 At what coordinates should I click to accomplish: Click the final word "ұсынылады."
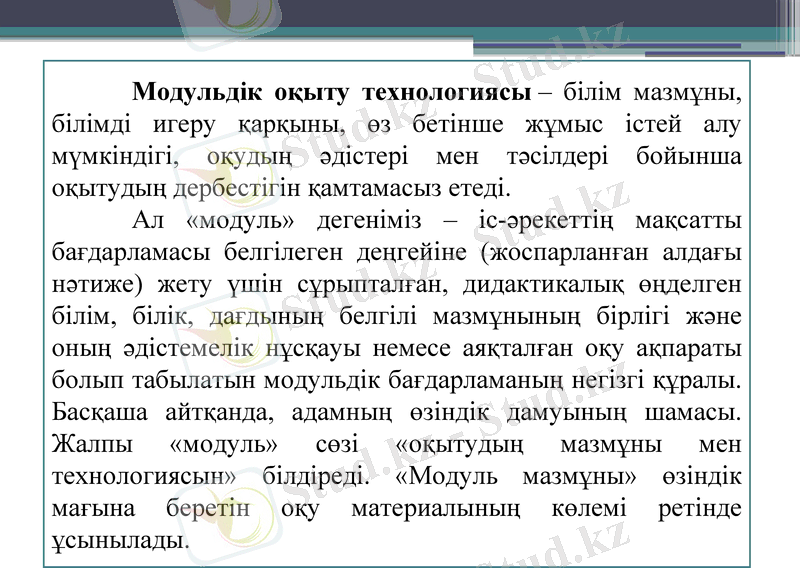click(121, 540)
